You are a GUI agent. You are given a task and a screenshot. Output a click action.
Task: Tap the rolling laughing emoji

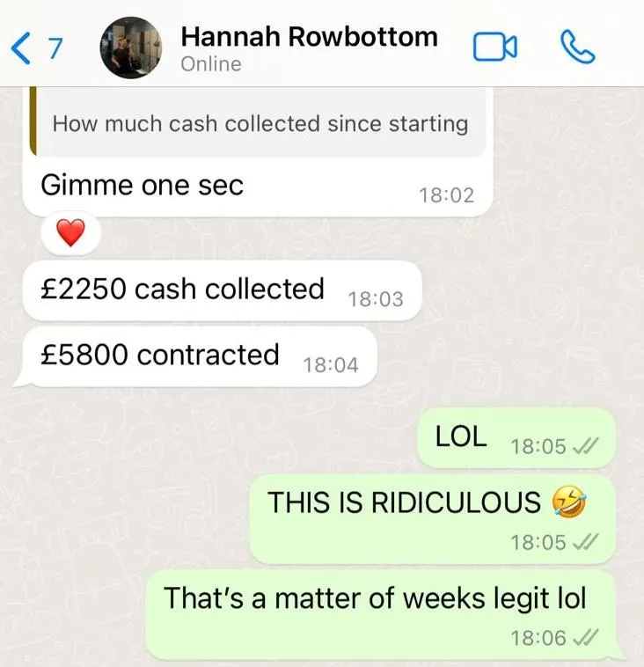(568, 502)
